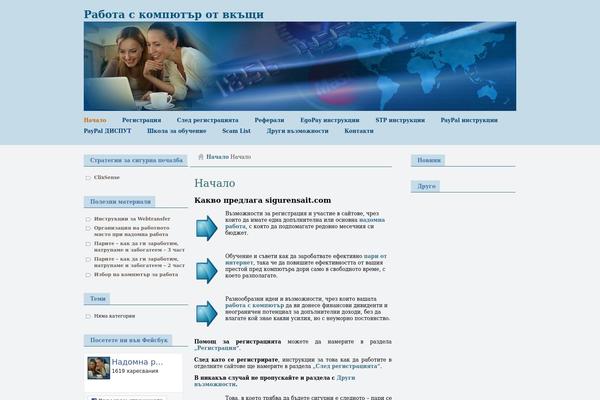Open the 'Контакти' menu item
The width and height of the screenshot is (600, 400).
[359, 131]
